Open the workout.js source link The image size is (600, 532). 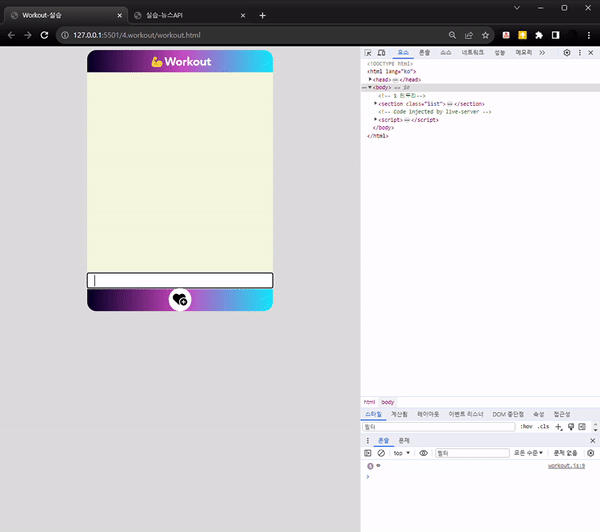[566, 466]
